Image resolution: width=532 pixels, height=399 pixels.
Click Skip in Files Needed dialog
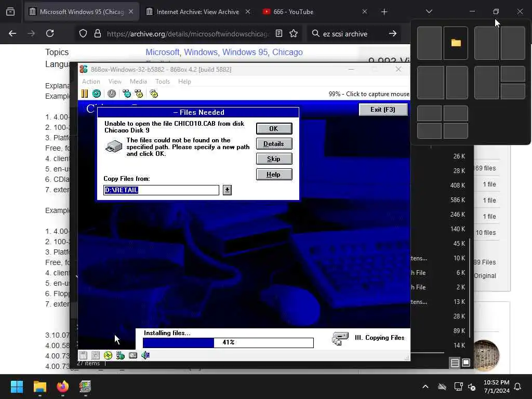[x=274, y=159]
